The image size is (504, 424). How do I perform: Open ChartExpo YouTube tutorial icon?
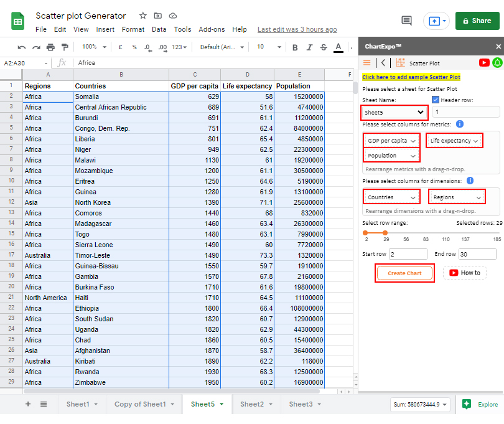point(484,62)
